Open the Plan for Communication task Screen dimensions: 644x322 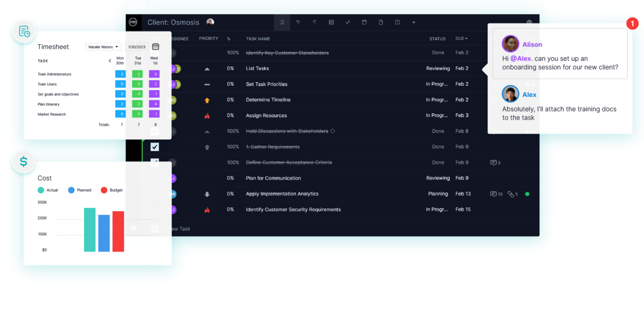pos(273,178)
